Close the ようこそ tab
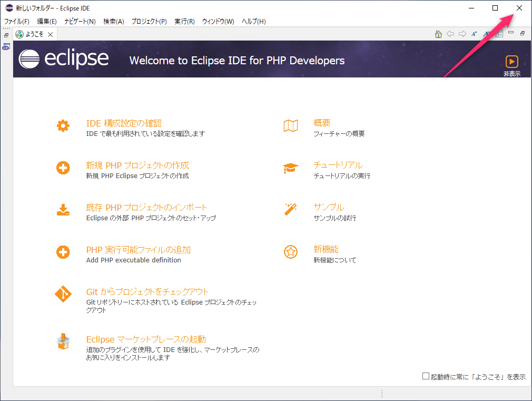Viewport: 532px width, 401px height. pos(50,34)
